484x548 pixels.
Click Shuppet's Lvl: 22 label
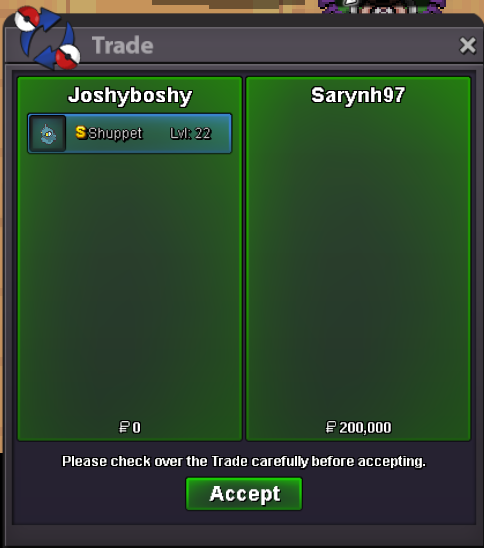(190, 134)
